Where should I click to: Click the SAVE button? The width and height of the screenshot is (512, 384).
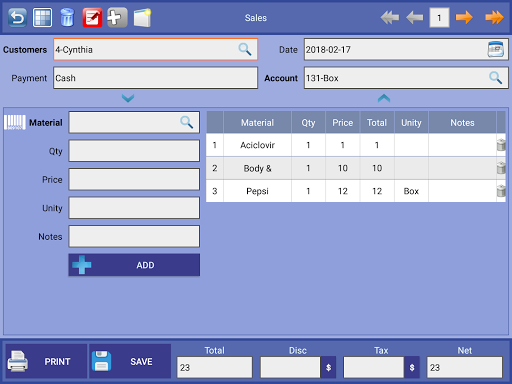pyautogui.click(x=130, y=361)
